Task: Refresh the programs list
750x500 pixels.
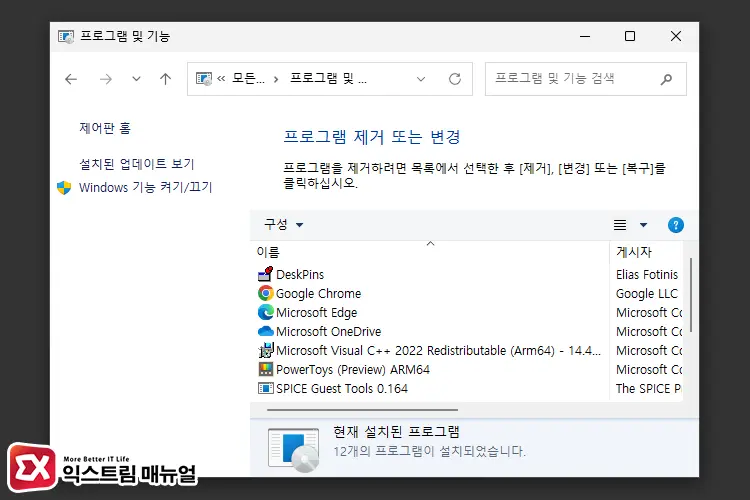Action: 455,79
